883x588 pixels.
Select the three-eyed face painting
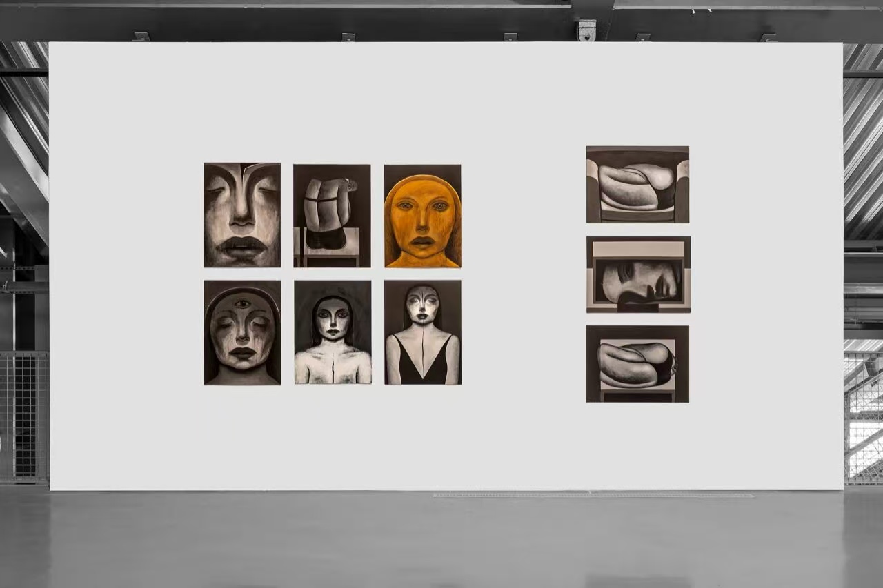[x=242, y=332]
